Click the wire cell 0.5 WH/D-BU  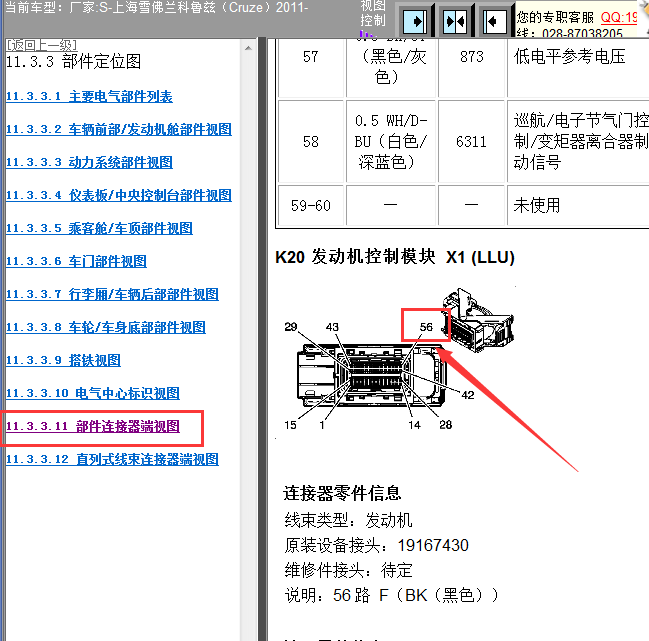[x=391, y=142]
